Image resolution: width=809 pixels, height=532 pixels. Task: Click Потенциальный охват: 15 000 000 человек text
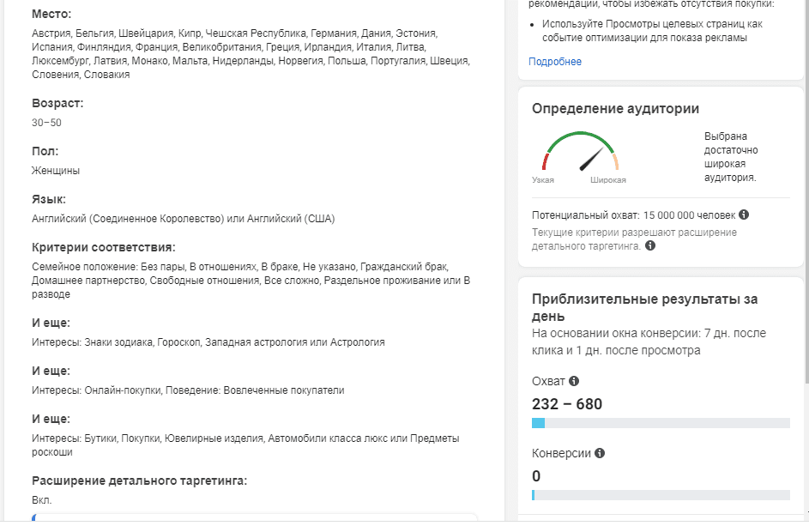634,215
